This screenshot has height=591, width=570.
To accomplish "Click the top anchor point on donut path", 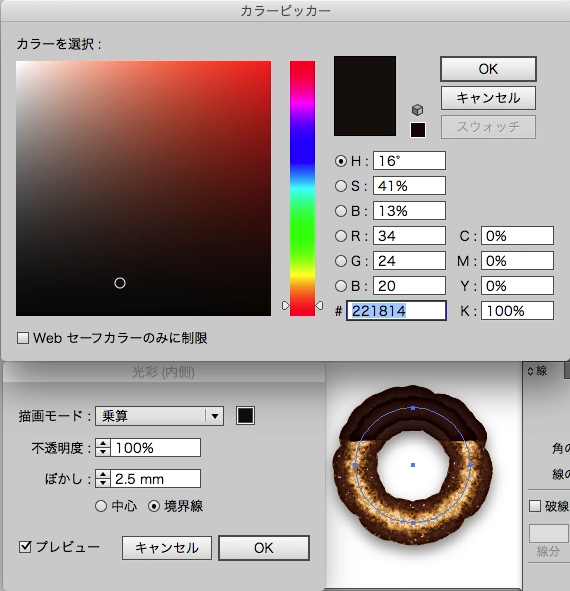I will [x=413, y=408].
